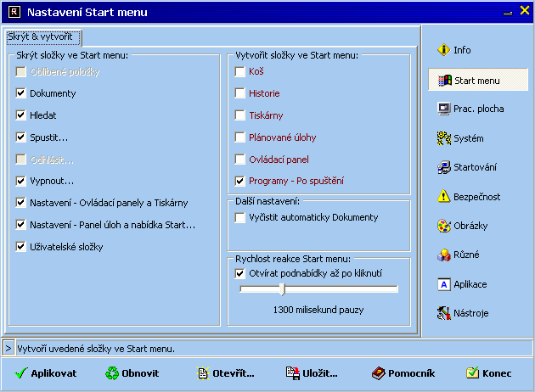This screenshot has height=392, width=535.
Task: Click the Otevřít document icon
Action: click(203, 373)
